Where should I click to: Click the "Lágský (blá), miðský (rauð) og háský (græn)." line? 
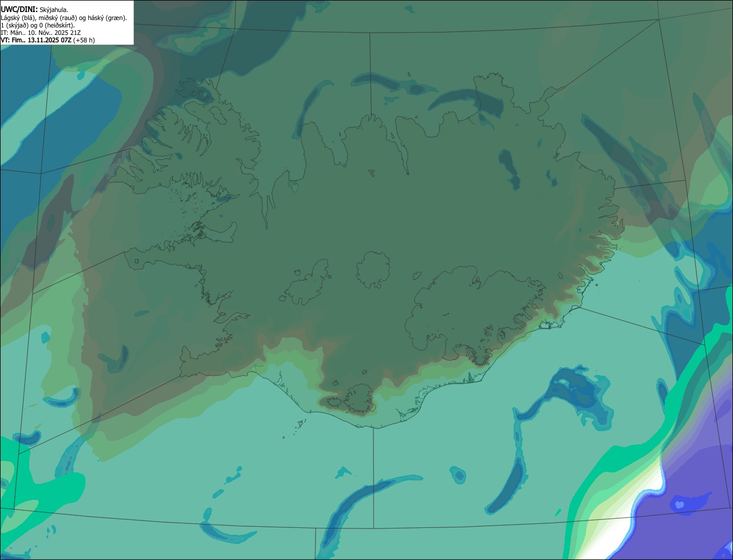coord(64,17)
